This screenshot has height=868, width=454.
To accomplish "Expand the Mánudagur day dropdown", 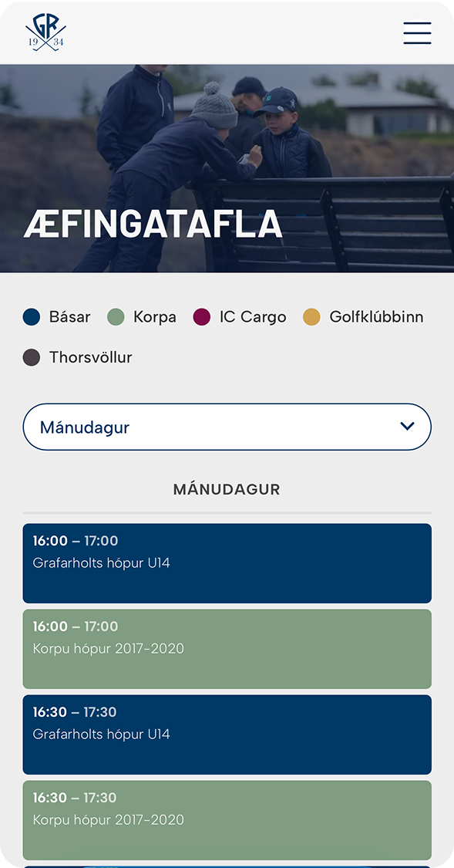I will coord(227,427).
